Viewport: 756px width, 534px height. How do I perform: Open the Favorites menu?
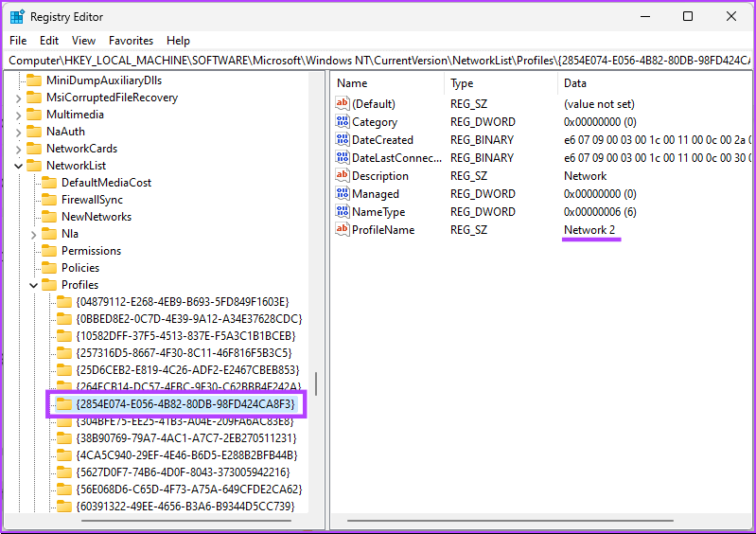pyautogui.click(x=132, y=41)
